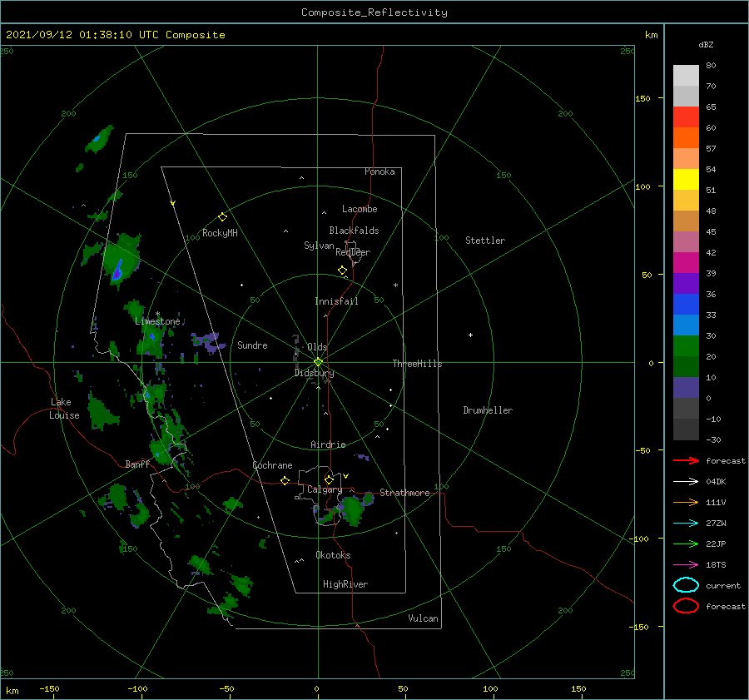Click the small echo in the far northwest
The width and height of the screenshot is (749, 700).
tap(99, 139)
